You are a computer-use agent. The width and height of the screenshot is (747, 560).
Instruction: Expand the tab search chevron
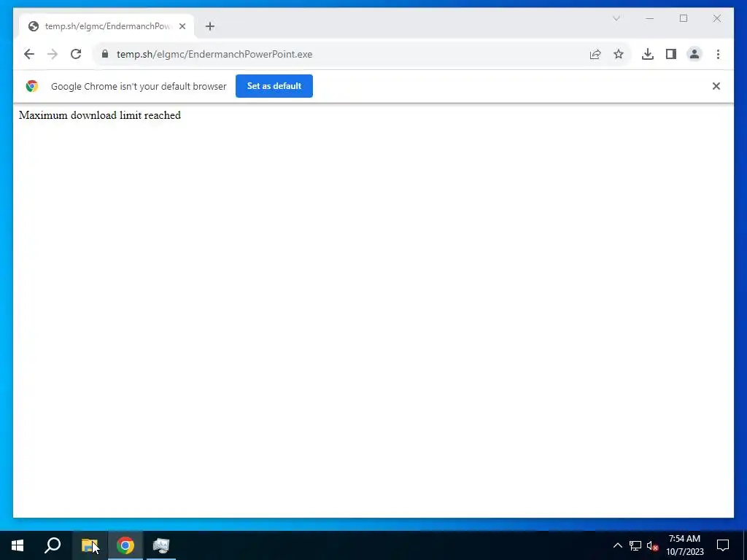(616, 18)
